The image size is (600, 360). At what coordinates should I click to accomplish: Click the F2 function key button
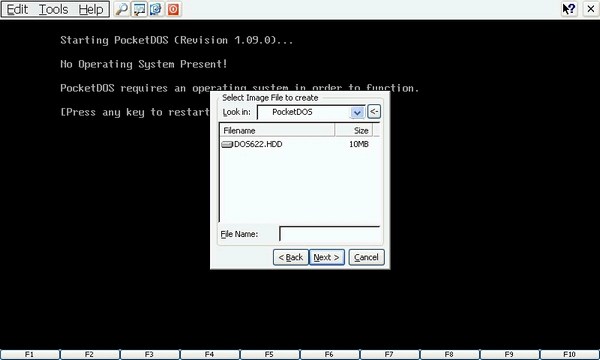[90, 355]
